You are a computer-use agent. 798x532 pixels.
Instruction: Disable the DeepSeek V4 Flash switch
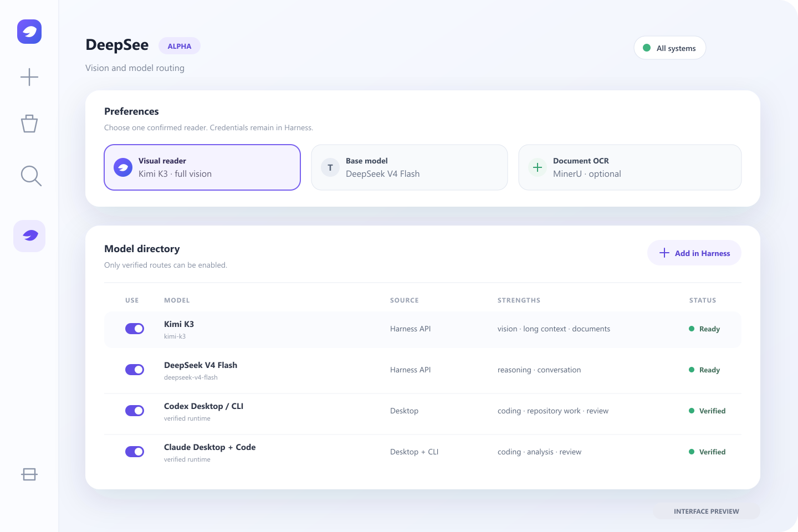(135, 370)
